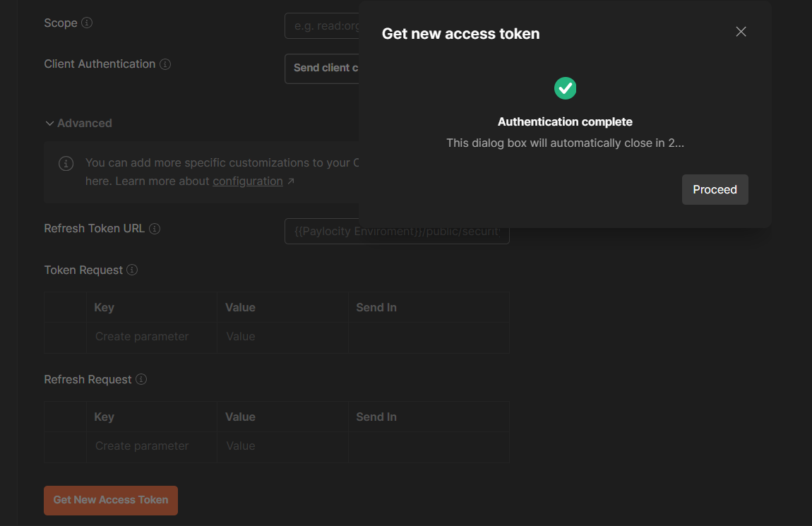Click the Send In cell in Refresh Request row
812x526 pixels.
[429, 446]
